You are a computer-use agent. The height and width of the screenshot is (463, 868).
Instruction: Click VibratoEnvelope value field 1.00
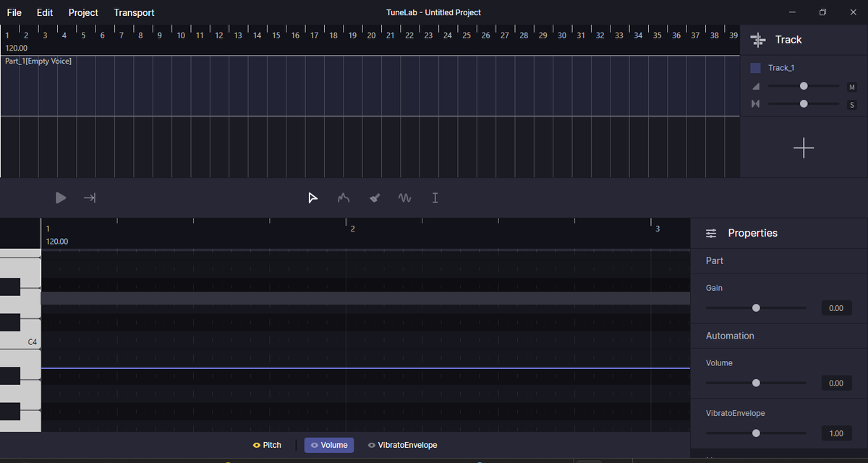(836, 433)
